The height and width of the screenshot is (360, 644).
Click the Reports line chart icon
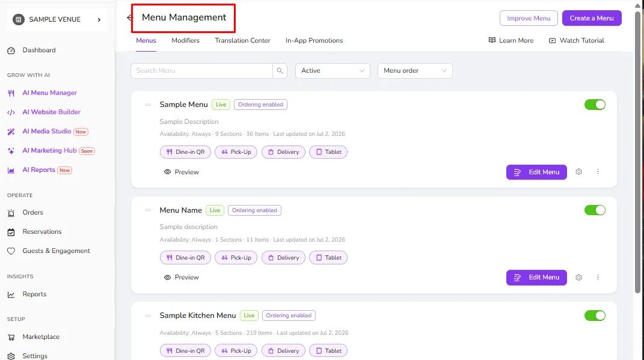click(11, 294)
